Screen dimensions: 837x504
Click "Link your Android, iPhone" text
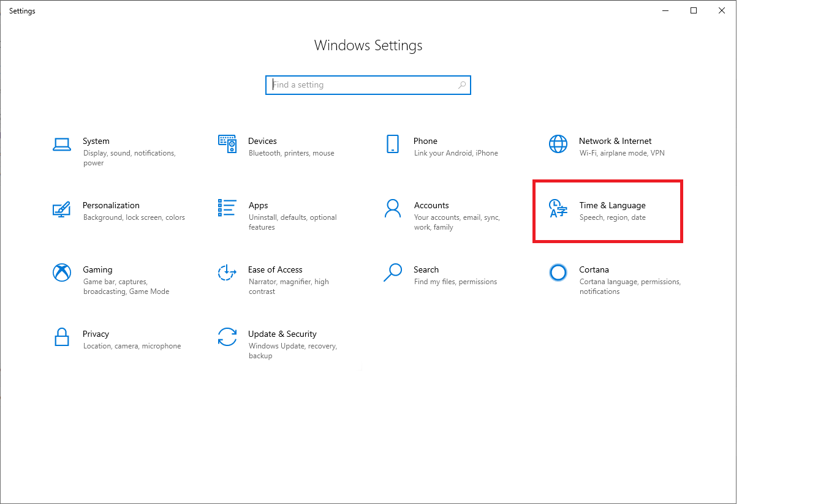pyautogui.click(x=456, y=153)
